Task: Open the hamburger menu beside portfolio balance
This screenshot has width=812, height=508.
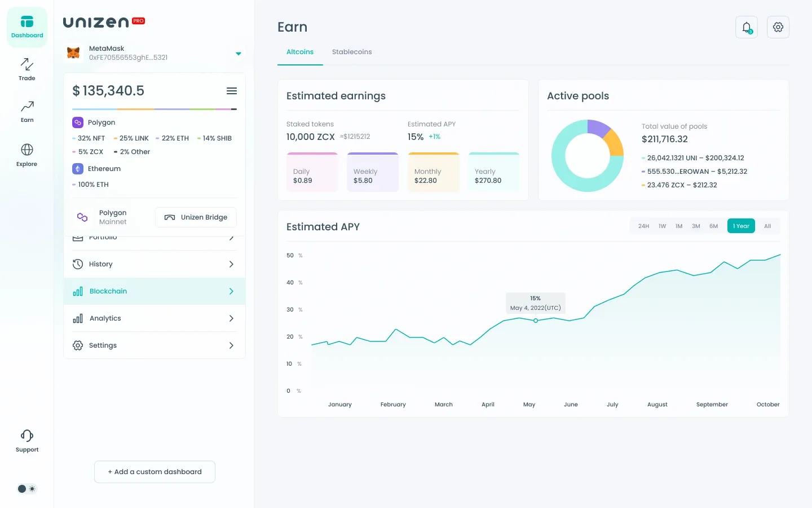Action: click(x=232, y=91)
